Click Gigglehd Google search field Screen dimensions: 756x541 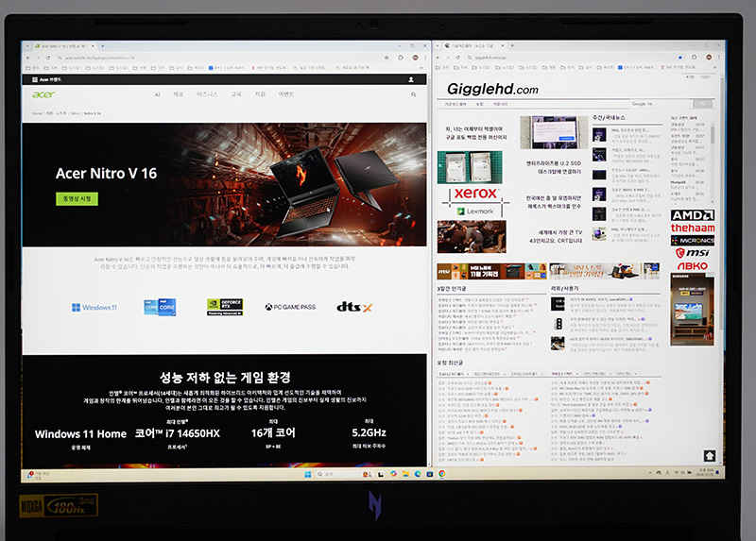coord(661,104)
